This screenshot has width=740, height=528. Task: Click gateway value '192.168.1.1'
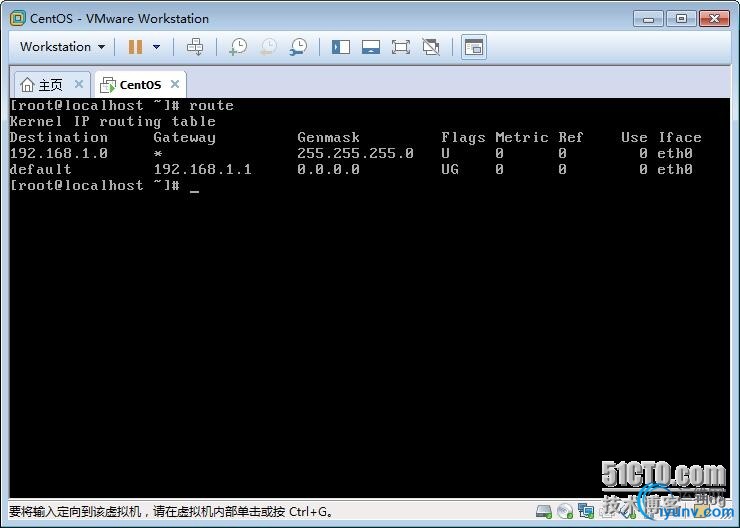203,169
